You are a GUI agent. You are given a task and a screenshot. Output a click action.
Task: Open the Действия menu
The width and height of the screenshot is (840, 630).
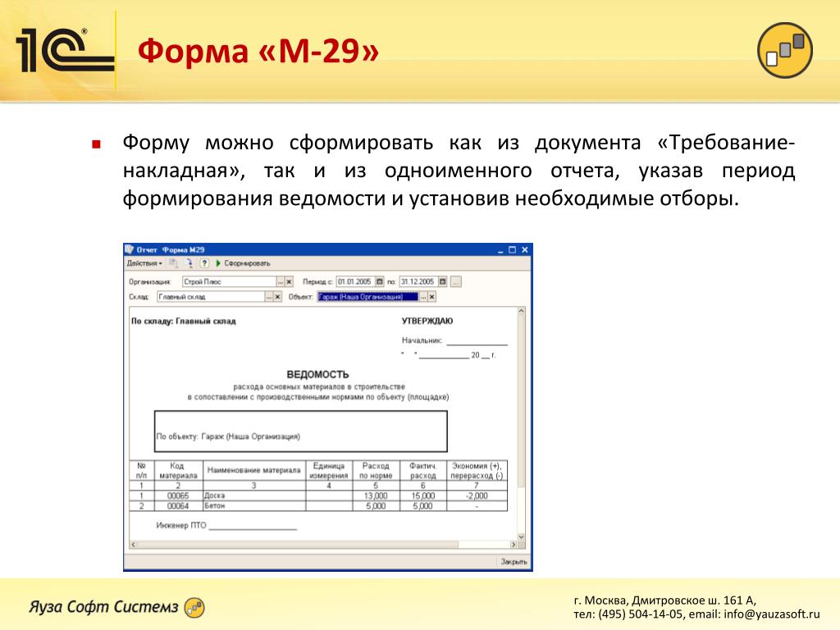(144, 263)
